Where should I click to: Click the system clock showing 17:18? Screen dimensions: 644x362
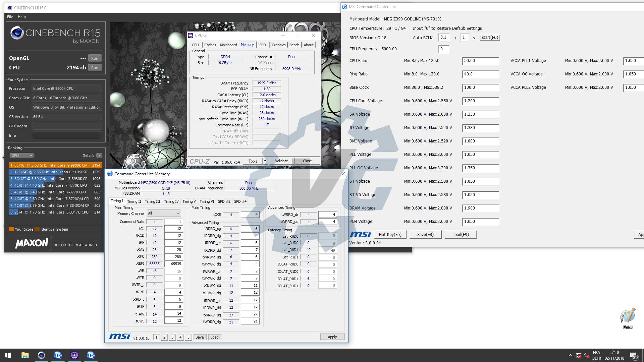[x=614, y=352]
